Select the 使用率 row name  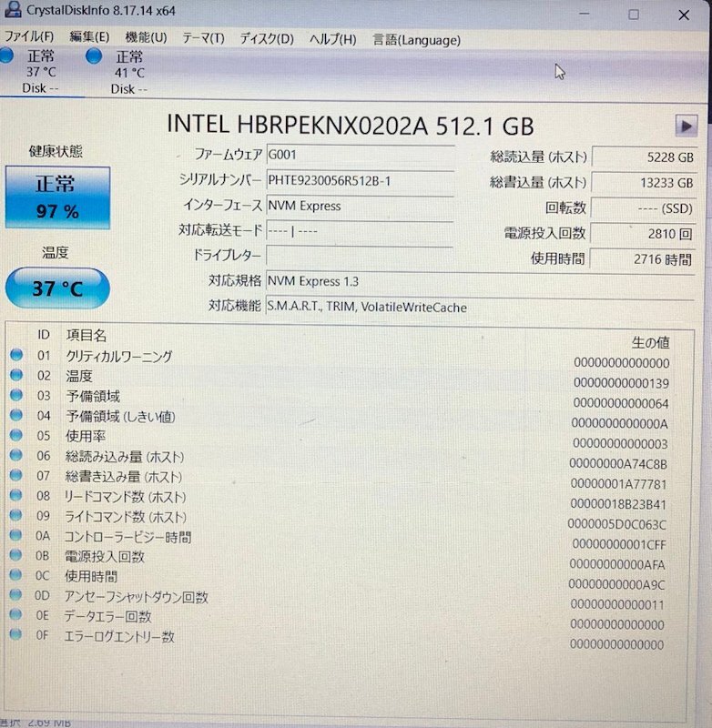tap(86, 437)
